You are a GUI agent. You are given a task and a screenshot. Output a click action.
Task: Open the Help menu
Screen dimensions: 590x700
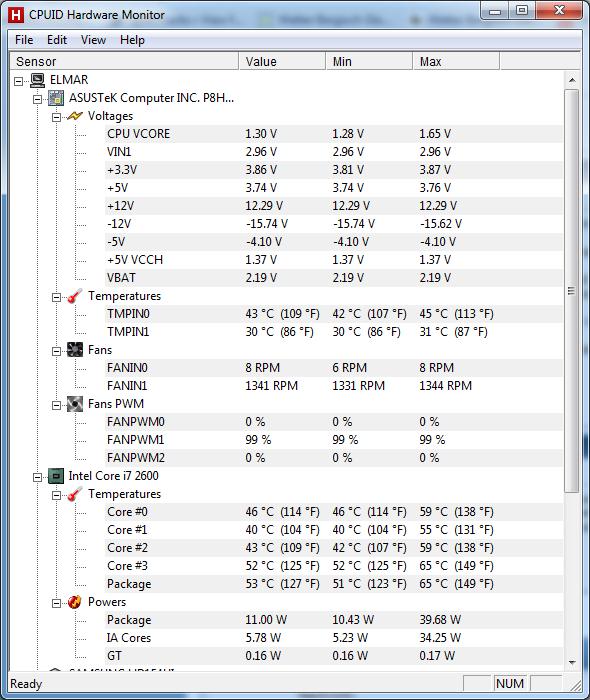point(132,40)
